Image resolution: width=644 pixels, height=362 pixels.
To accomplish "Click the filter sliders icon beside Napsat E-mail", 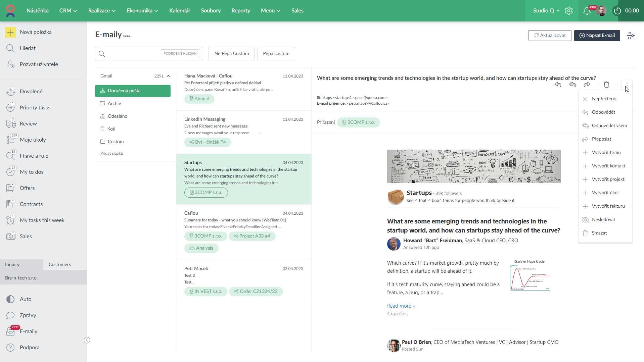I will point(631,36).
